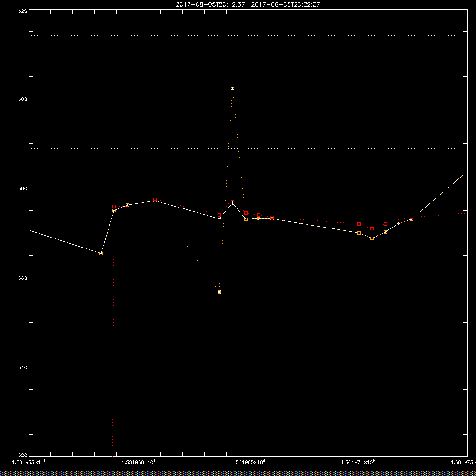Click the 20:12:37 start timestamp in title
Viewport: 476px width, 476px height.
[x=210, y=5]
